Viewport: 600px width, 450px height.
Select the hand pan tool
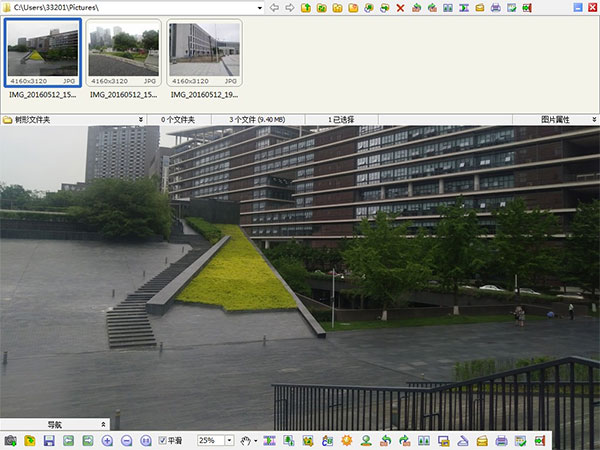[x=246, y=441]
